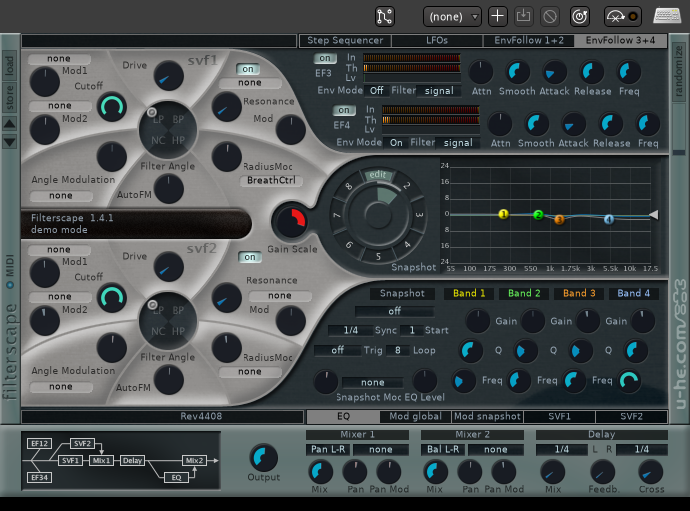Click the circular target icon in toolbar

pyautogui.click(x=579, y=16)
